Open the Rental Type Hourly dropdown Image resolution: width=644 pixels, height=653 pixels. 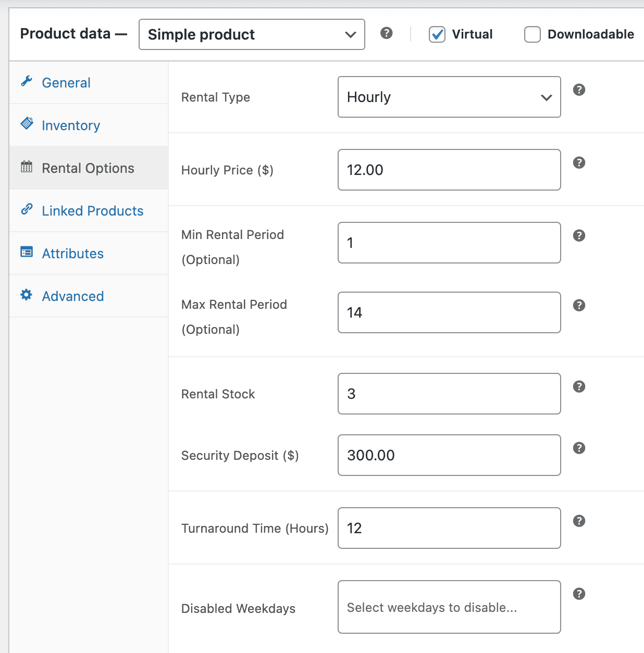point(449,97)
